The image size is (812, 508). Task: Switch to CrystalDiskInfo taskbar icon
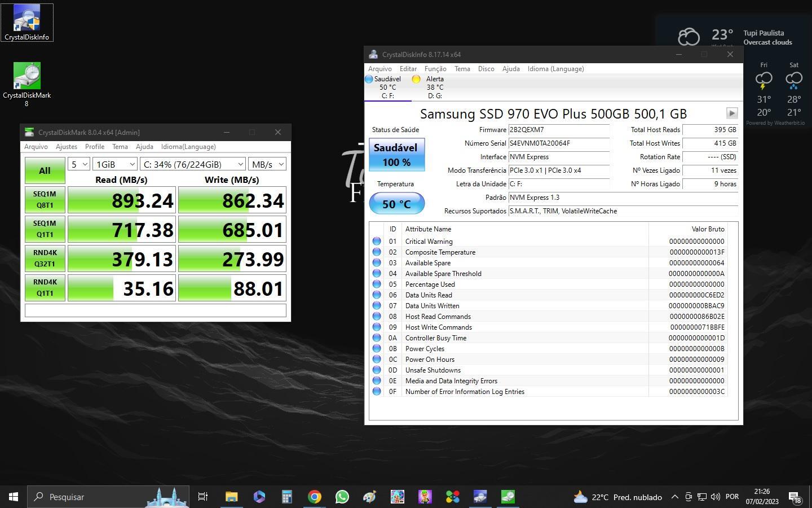click(x=480, y=497)
